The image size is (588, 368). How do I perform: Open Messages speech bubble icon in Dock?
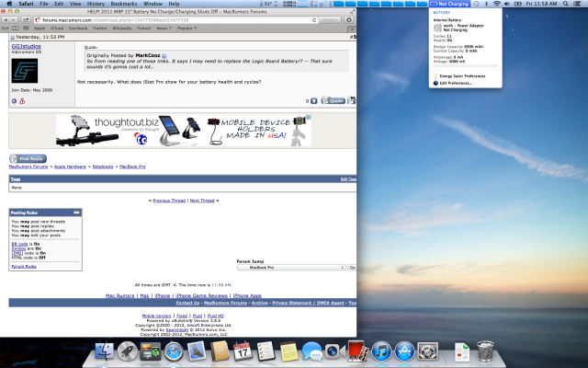tap(312, 351)
